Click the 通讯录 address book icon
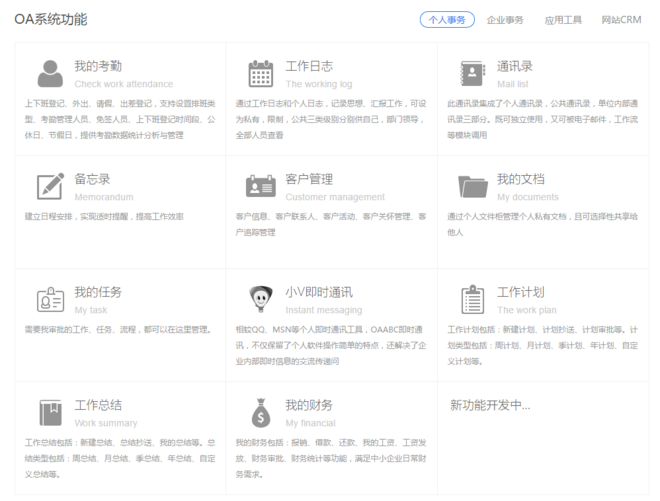This screenshot has height=501, width=660. click(x=473, y=74)
